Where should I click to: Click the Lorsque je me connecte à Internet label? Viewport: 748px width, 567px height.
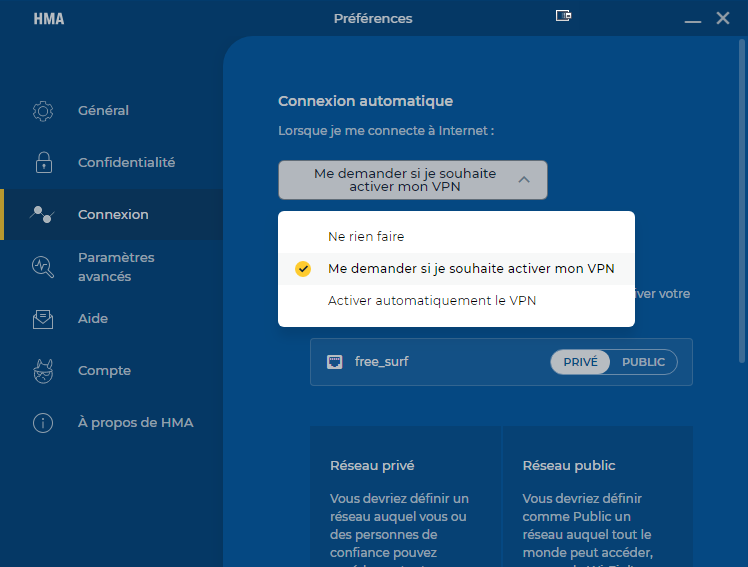386,131
